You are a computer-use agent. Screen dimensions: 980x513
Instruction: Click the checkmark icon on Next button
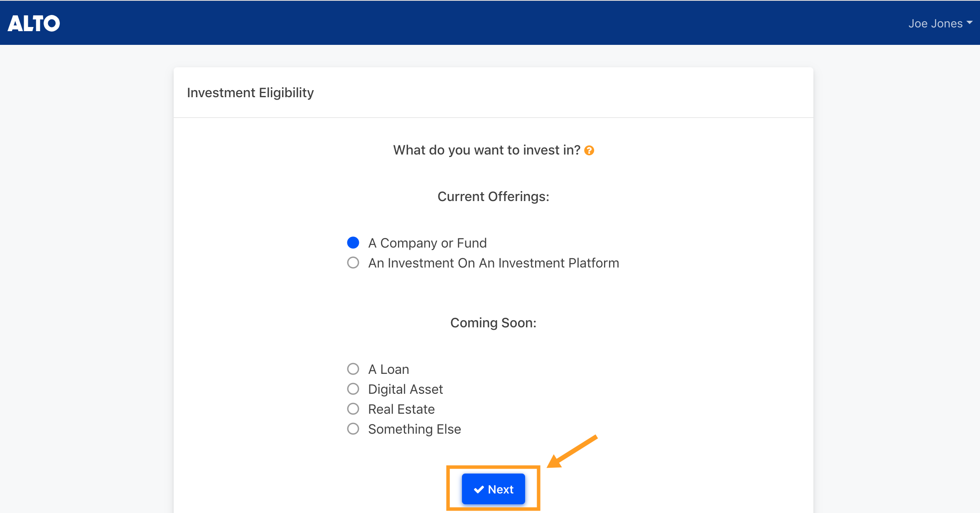tap(479, 489)
